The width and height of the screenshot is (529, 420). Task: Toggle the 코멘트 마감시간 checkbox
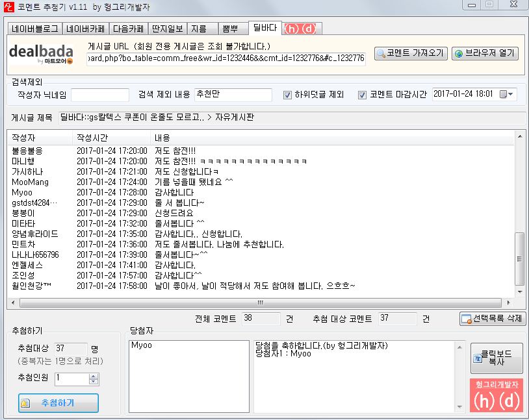click(x=363, y=95)
